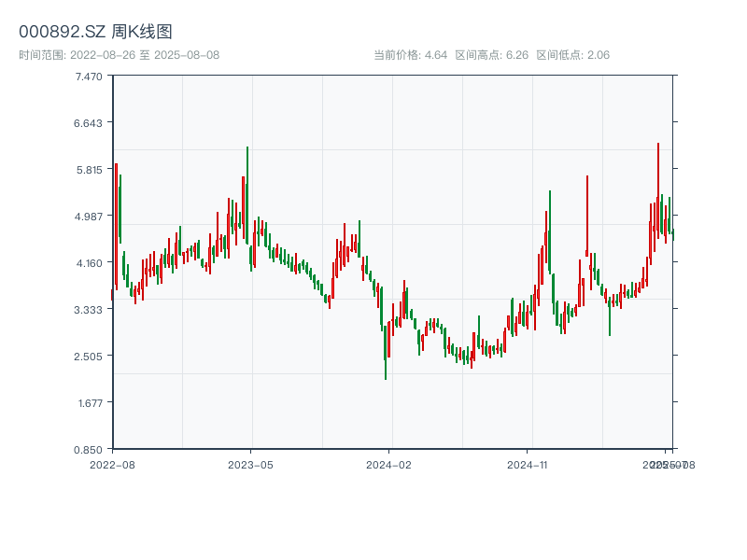The height and width of the screenshot is (560, 747).
Task: Select the 2023-05 x-axis date label
Action: (x=250, y=464)
